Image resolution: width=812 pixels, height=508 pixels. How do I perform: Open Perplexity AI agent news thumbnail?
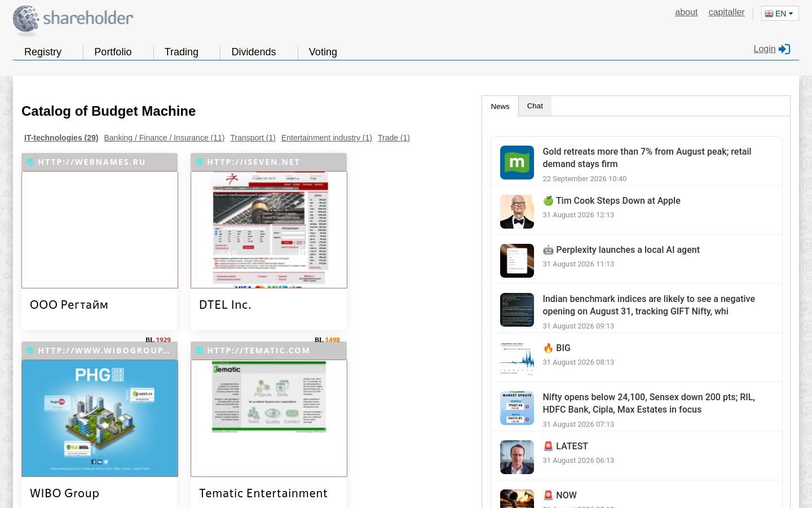[x=517, y=261]
